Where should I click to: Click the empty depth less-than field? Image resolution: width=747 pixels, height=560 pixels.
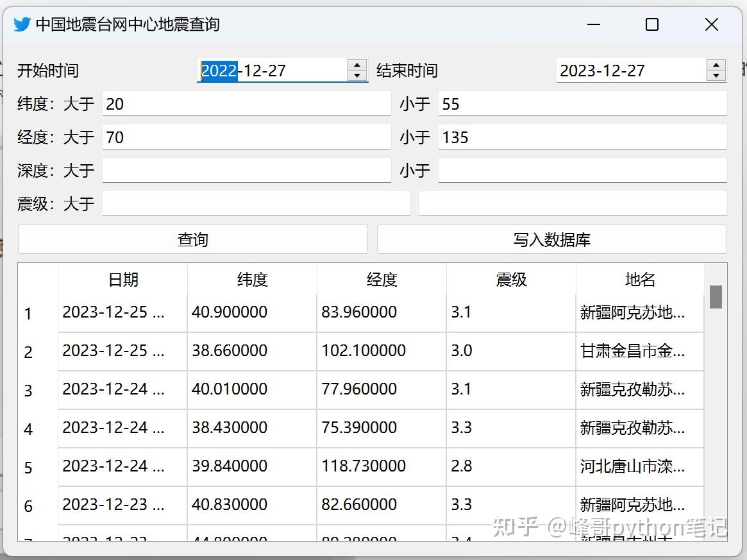pos(583,170)
